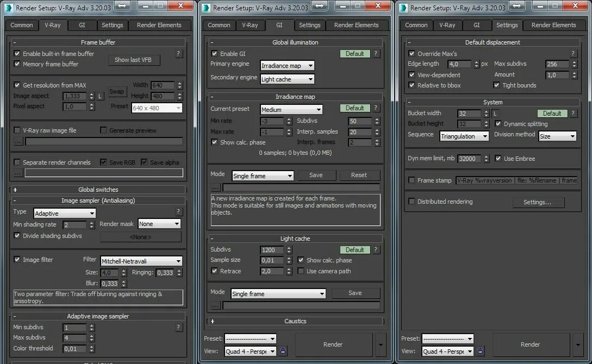Click the Light cache Subdivs stepper arrows
The height and width of the screenshot is (364, 592).
tap(289, 250)
